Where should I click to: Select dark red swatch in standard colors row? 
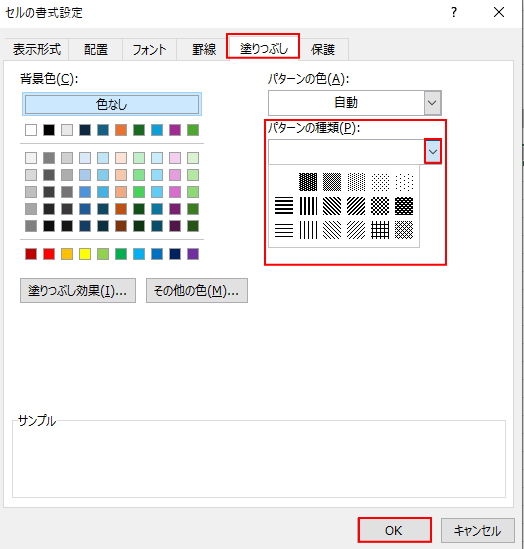point(31,254)
